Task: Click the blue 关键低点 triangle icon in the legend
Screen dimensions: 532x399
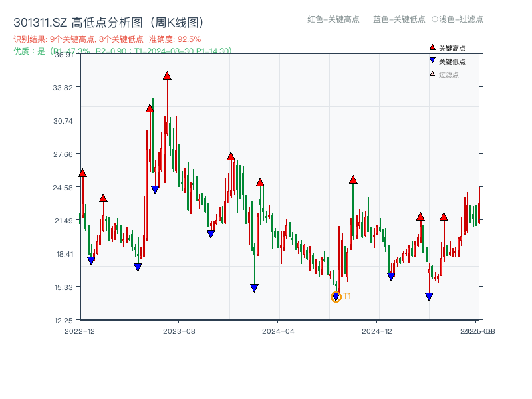Action: click(x=432, y=61)
